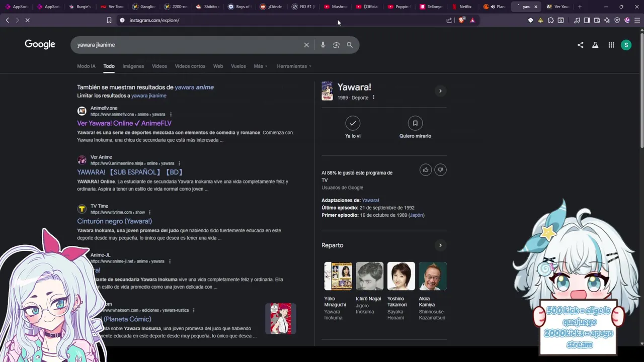Open Yūko Minaguchi cast photo
The image size is (644, 362).
pos(338,276)
